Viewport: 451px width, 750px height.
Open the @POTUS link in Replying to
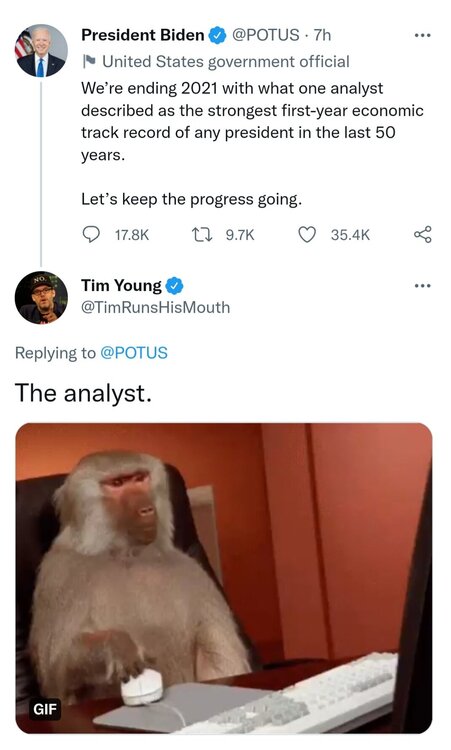pos(134,353)
